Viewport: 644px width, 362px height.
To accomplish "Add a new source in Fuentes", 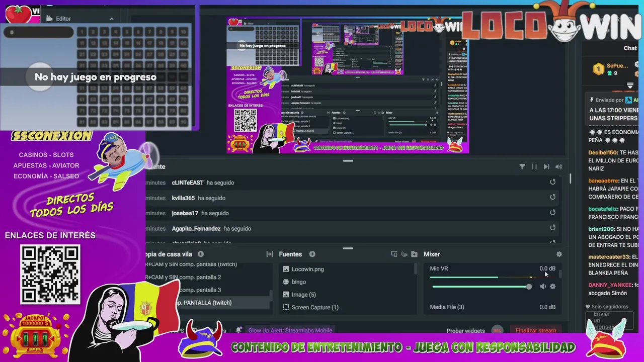I will 312,254.
